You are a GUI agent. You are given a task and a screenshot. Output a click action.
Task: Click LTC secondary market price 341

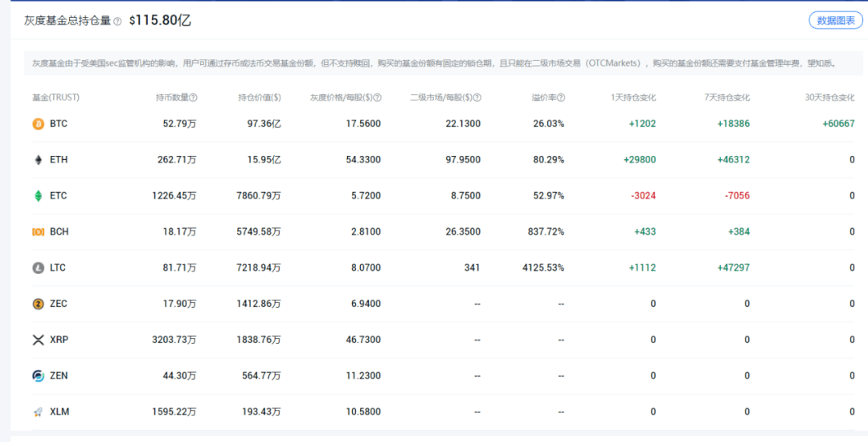[473, 267]
